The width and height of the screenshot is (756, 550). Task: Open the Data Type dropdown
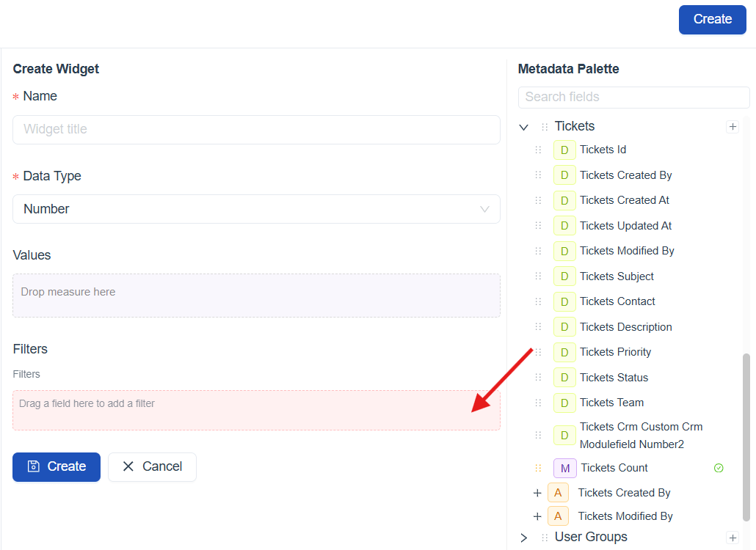(256, 209)
